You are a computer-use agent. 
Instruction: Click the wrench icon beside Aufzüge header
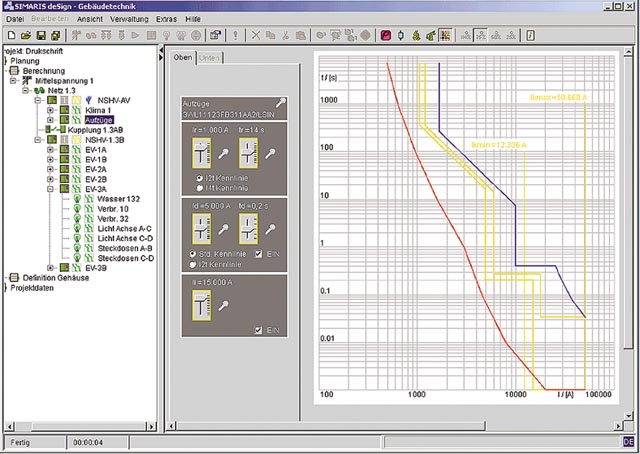tap(281, 102)
